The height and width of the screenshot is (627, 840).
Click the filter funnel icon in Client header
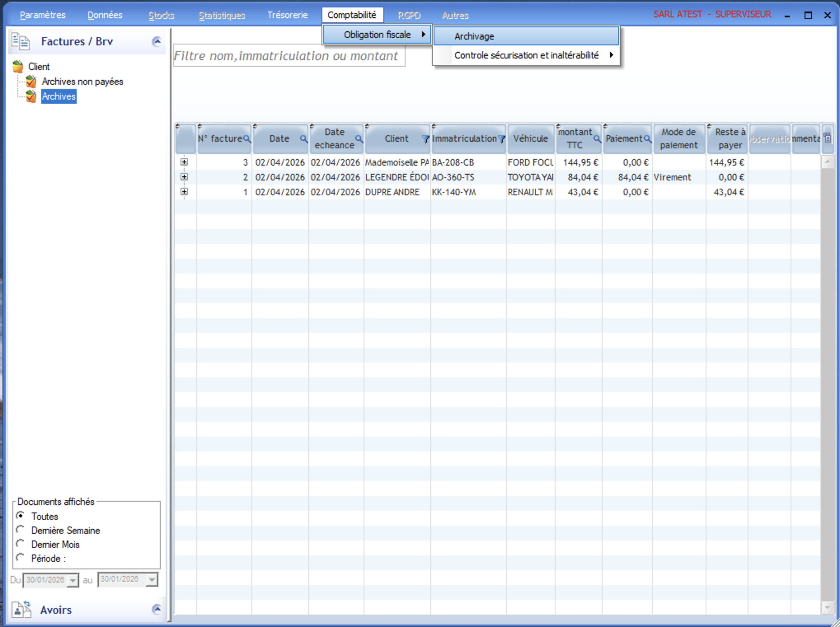425,139
